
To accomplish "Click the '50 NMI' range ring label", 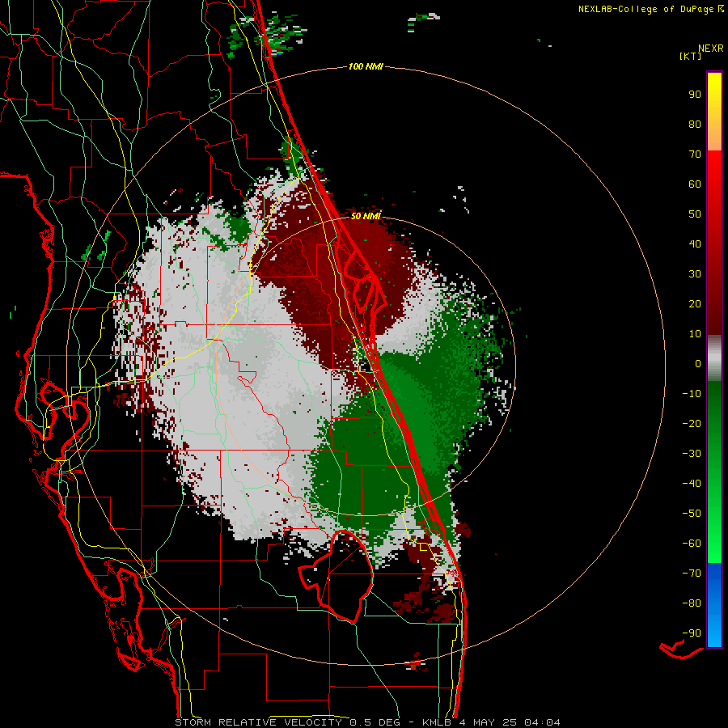I will (x=366, y=216).
